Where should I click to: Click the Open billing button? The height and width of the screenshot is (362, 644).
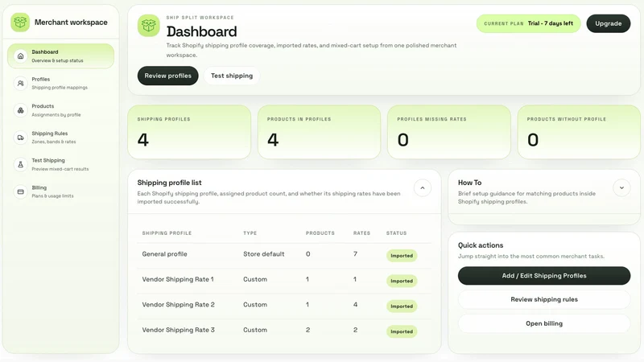click(544, 324)
